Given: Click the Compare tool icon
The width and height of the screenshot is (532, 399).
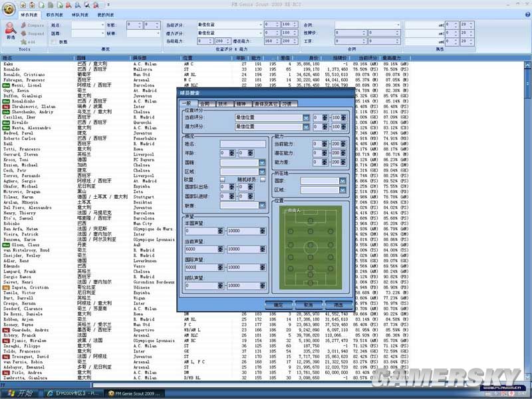Looking at the screenshot, I should [x=23, y=25].
